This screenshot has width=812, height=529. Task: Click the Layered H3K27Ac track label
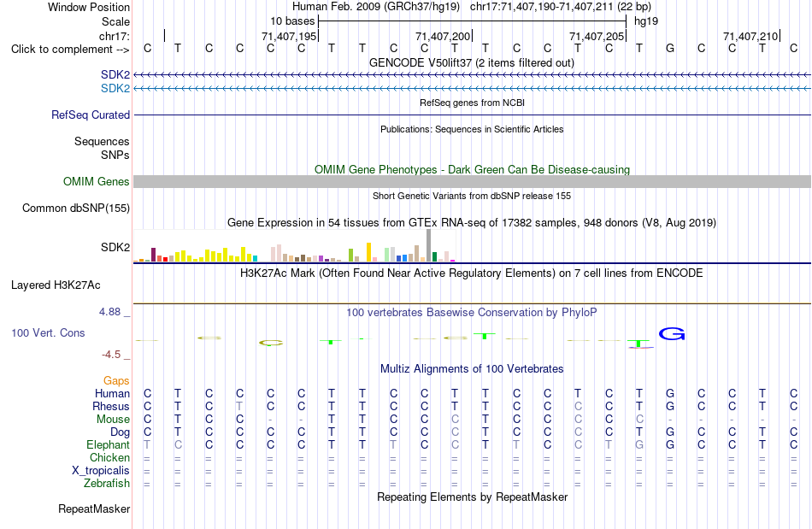click(56, 285)
